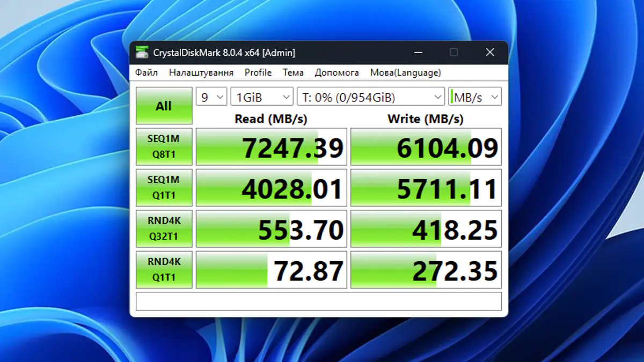Click the comment input field at the bottom
This screenshot has width=644, height=362.
click(x=319, y=301)
